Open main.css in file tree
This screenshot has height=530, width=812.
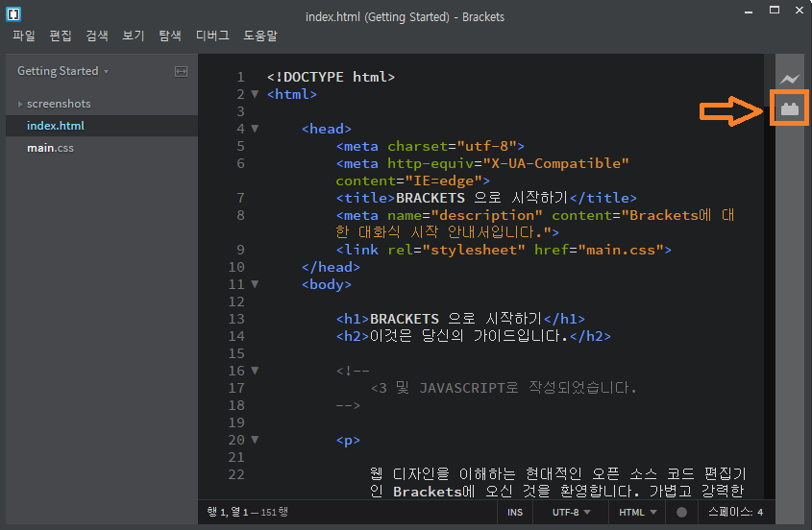102,148
